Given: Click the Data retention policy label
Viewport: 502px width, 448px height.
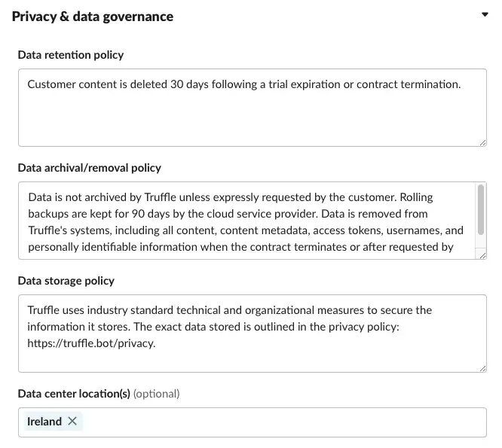Looking at the screenshot, I should pos(71,55).
